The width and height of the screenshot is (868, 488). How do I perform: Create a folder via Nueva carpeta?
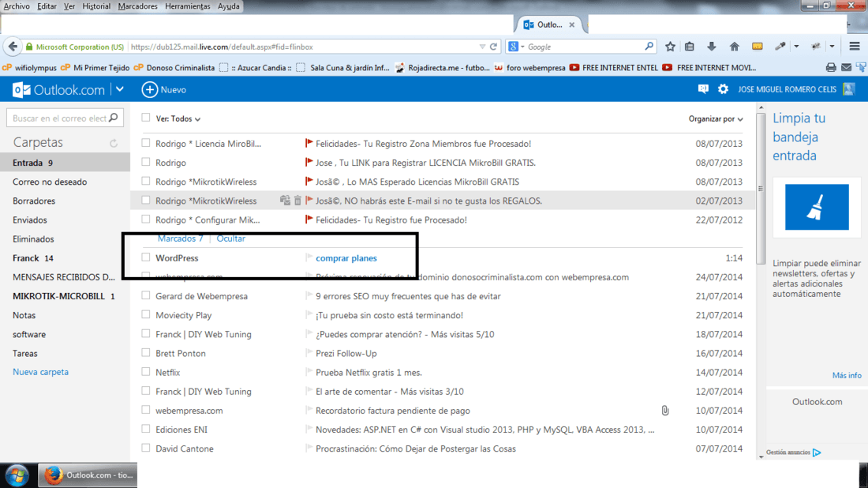40,372
